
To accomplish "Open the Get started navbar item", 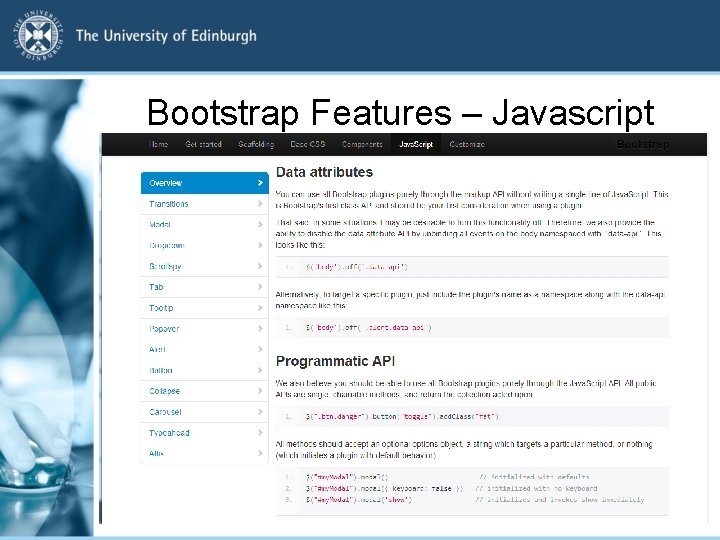I will [203, 144].
